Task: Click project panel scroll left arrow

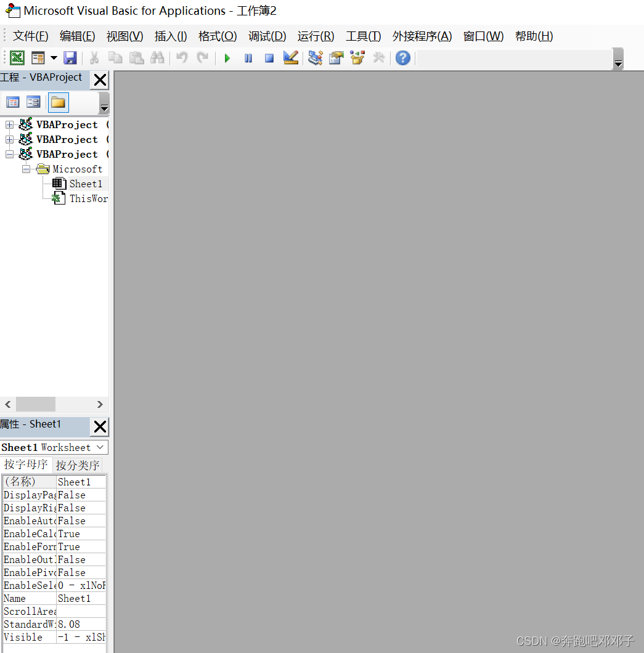Action: (7, 404)
